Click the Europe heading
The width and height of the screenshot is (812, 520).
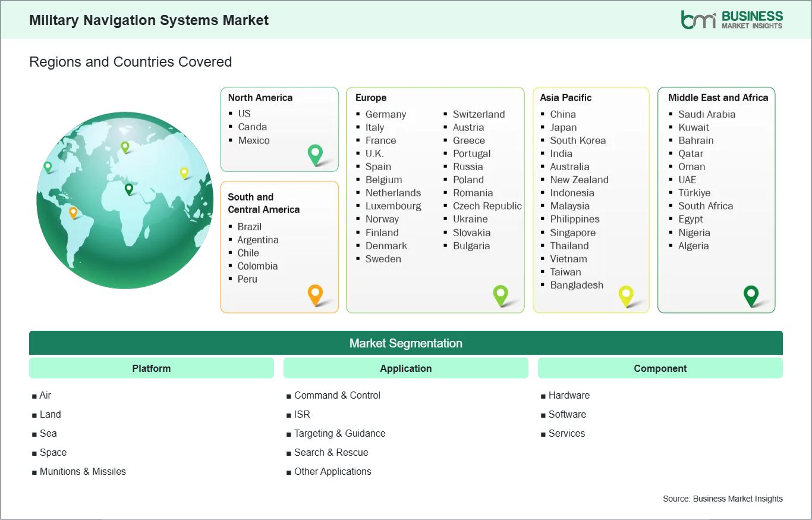371,98
